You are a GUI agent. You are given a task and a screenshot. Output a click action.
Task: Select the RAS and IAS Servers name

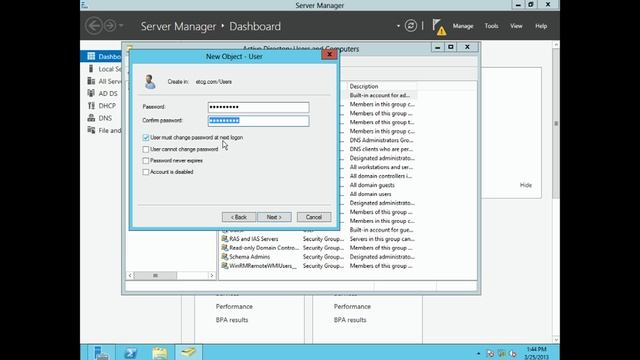(x=253, y=239)
